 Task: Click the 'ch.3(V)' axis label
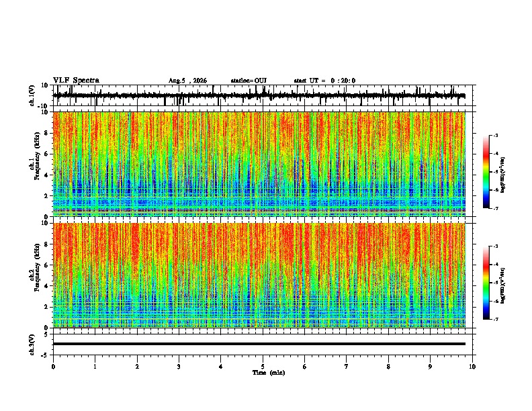[32, 345]
